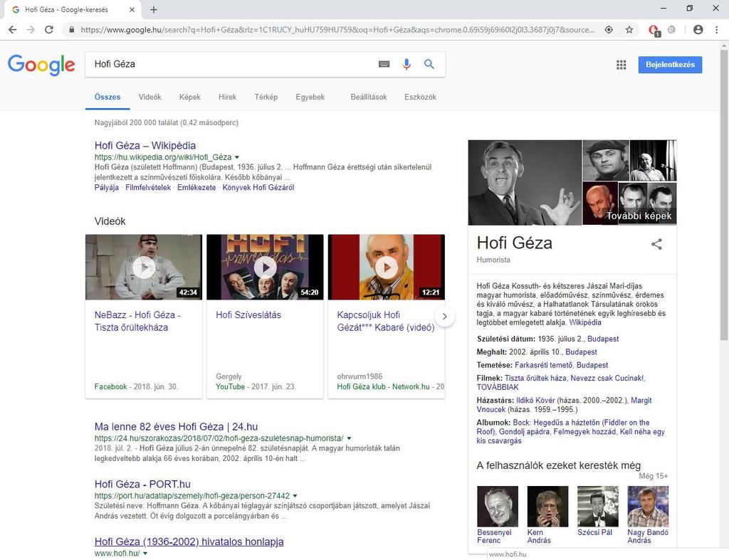Click the grey extension icon in toolbar

671,30
